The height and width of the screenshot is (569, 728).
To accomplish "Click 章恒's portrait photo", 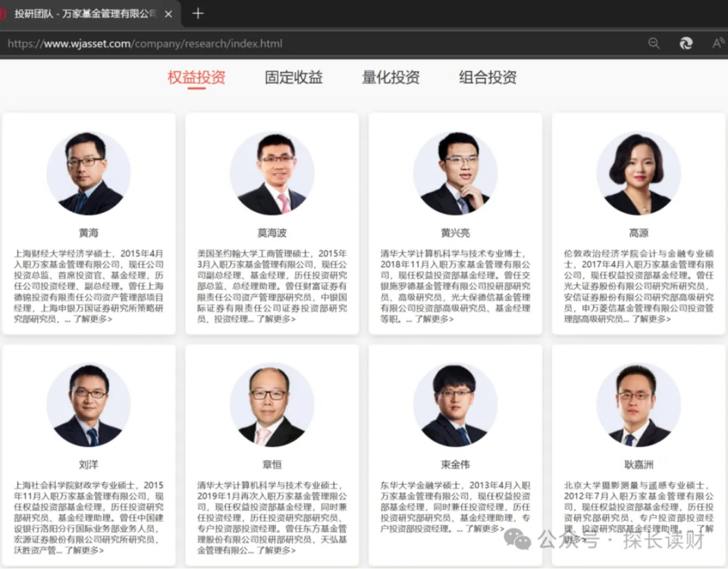I will pos(271,405).
